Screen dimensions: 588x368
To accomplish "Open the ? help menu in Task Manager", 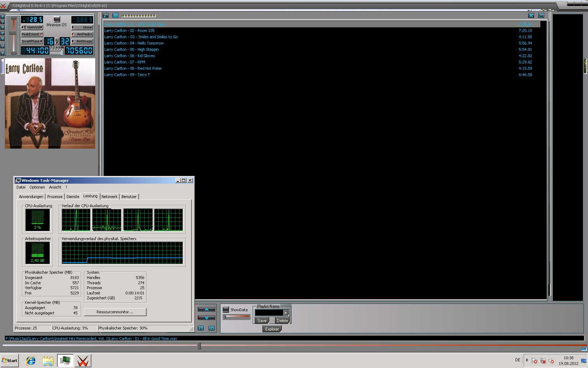I will pyautogui.click(x=66, y=187).
